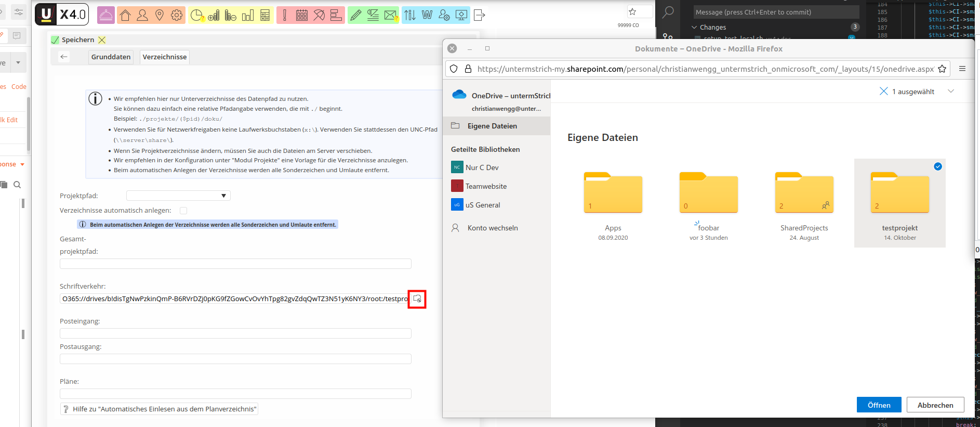This screenshot has width=980, height=427.
Task: Click the envelope mail icon in the toolbar
Action: pos(390,15)
